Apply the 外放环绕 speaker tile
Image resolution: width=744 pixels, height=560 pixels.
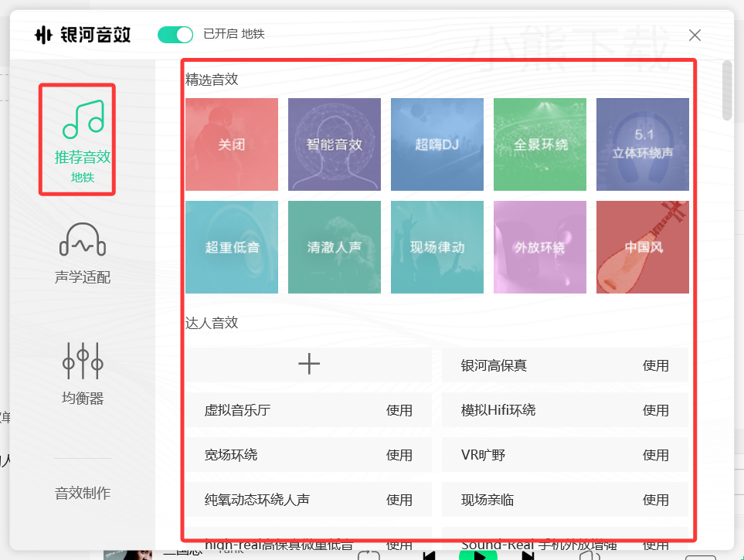click(540, 247)
